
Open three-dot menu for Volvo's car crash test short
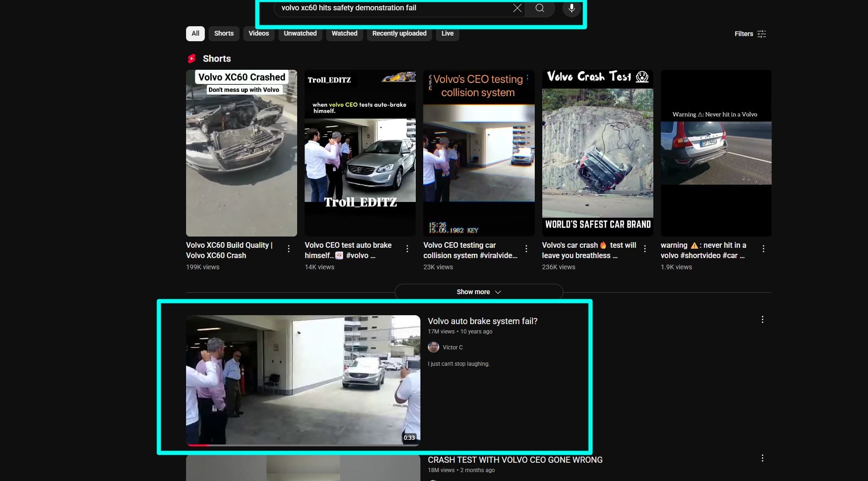[x=645, y=249]
